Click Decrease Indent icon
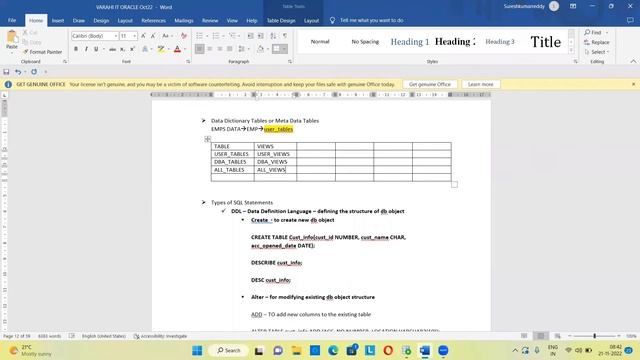640x360 pixels. (251, 36)
